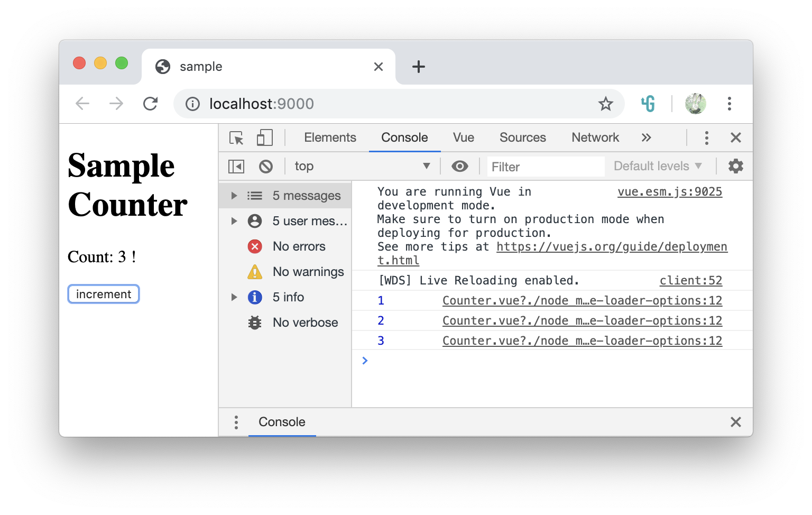Select the No errors filter entry

(x=299, y=246)
